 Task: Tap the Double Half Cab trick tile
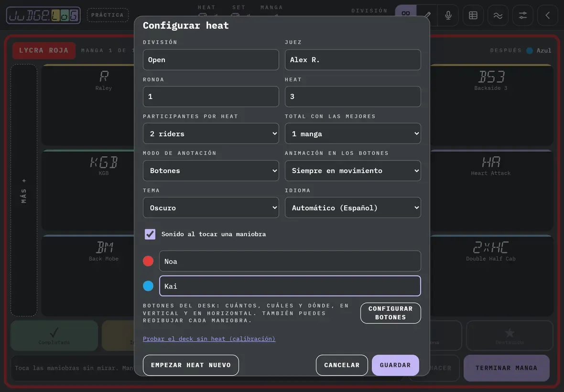point(491,275)
